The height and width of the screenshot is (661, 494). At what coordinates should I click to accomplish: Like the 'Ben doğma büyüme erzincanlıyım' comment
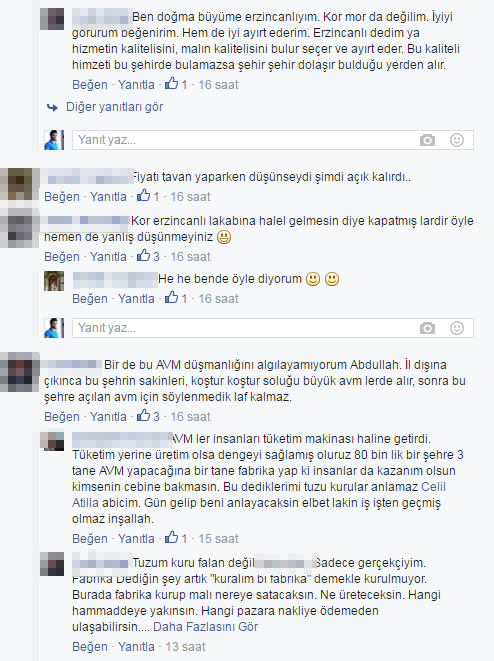pos(90,85)
